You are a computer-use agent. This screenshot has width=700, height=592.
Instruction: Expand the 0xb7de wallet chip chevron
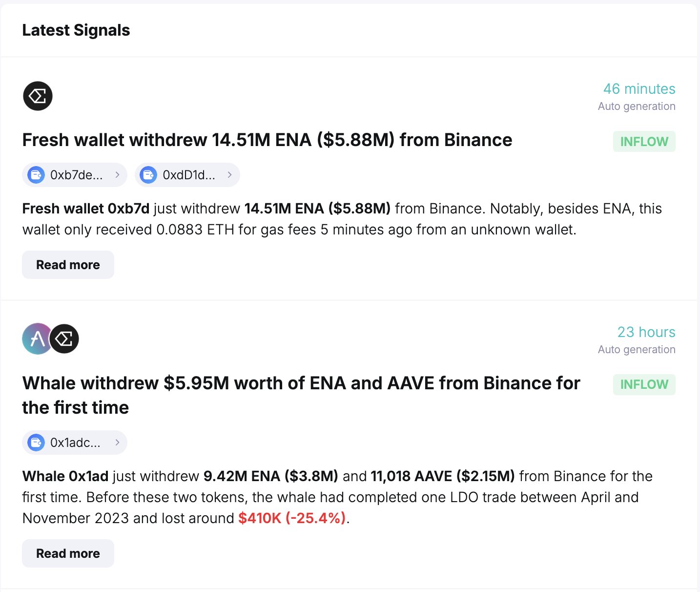[x=117, y=175]
